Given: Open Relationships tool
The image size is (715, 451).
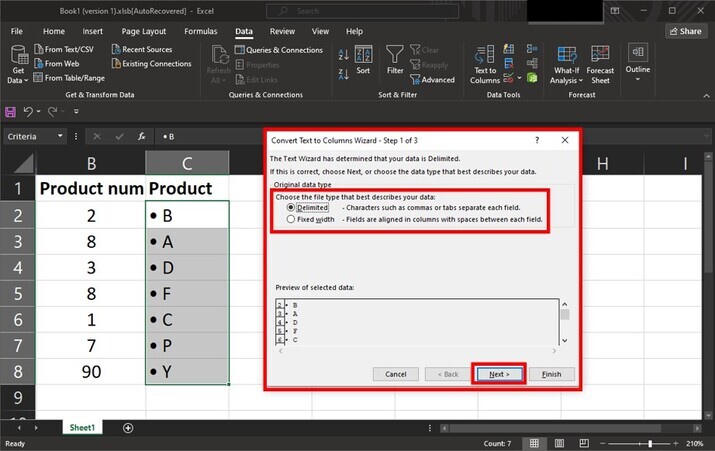Looking at the screenshot, I should pyautogui.click(x=532, y=63).
